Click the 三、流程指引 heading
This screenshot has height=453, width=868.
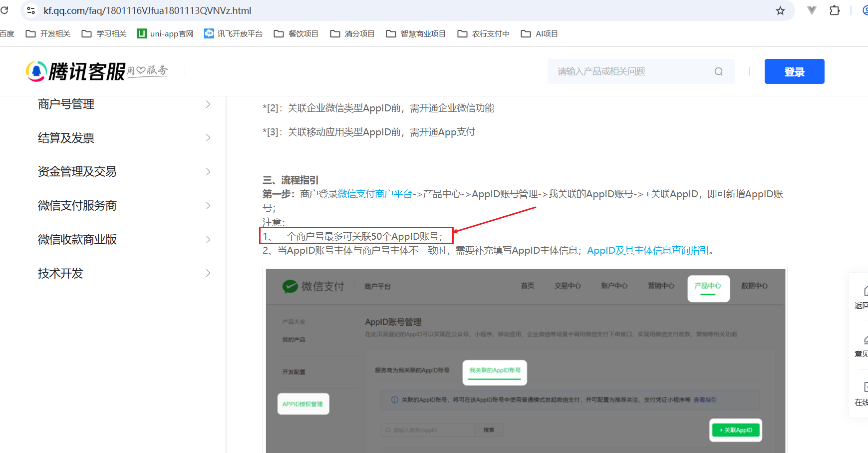(290, 180)
